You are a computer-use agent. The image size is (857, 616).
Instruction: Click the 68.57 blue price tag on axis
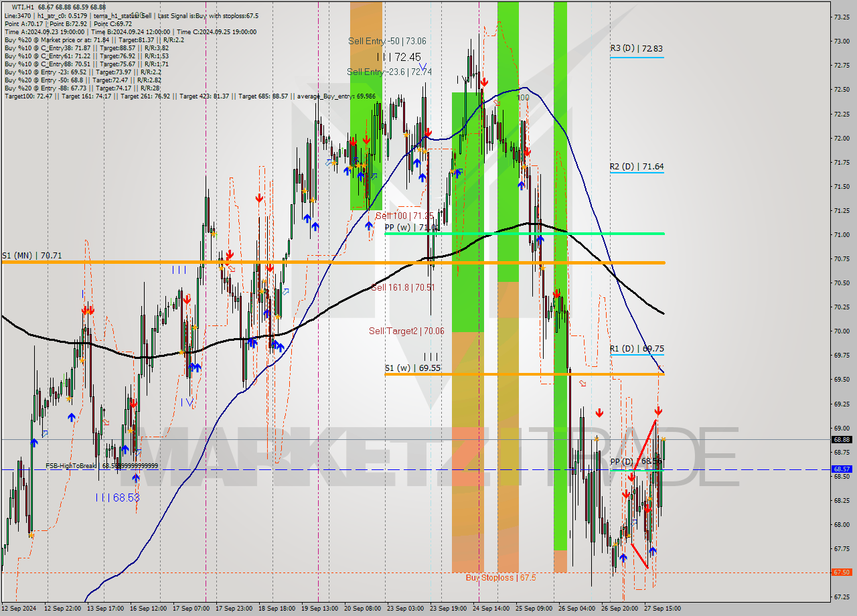tap(842, 469)
